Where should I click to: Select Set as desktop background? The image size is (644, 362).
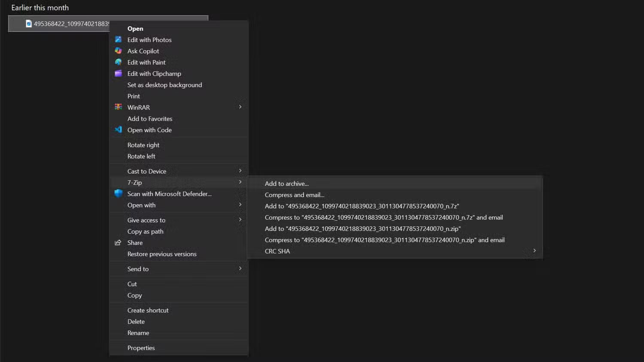click(x=164, y=84)
